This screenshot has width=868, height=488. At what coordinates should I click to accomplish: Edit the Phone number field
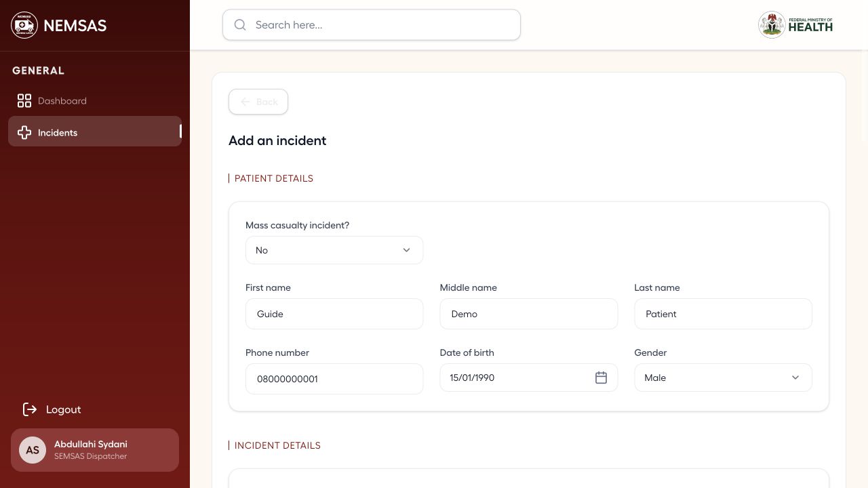pyautogui.click(x=334, y=379)
